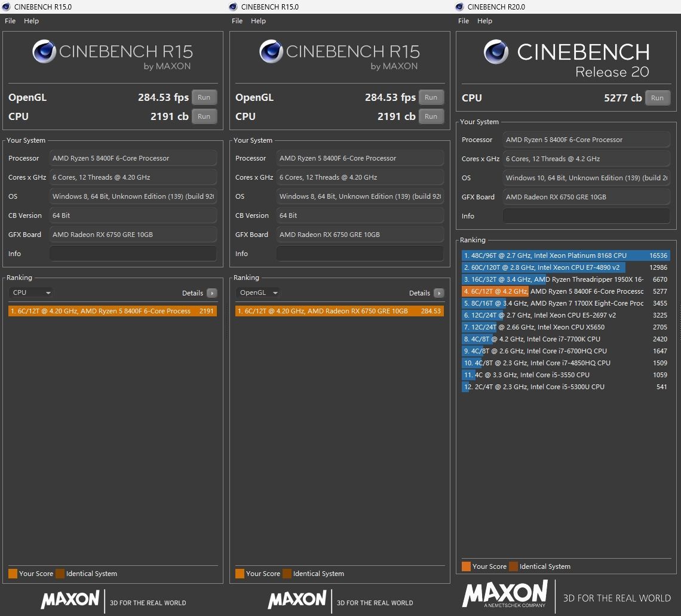
Task: Open the File menu in the left R15 window
Action: [x=10, y=21]
